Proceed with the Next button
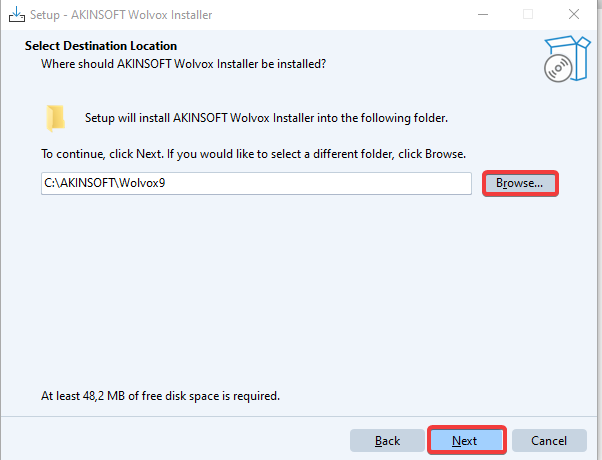 (x=465, y=440)
